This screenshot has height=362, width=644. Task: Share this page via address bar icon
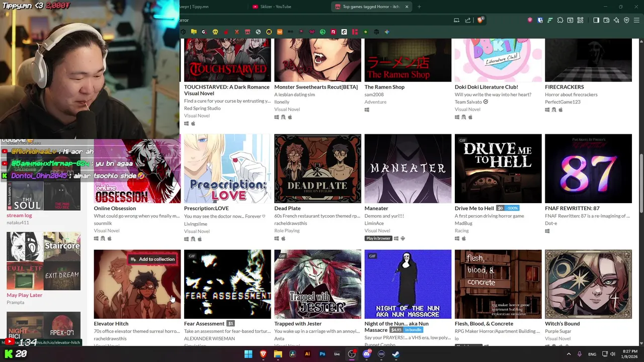[x=467, y=20]
